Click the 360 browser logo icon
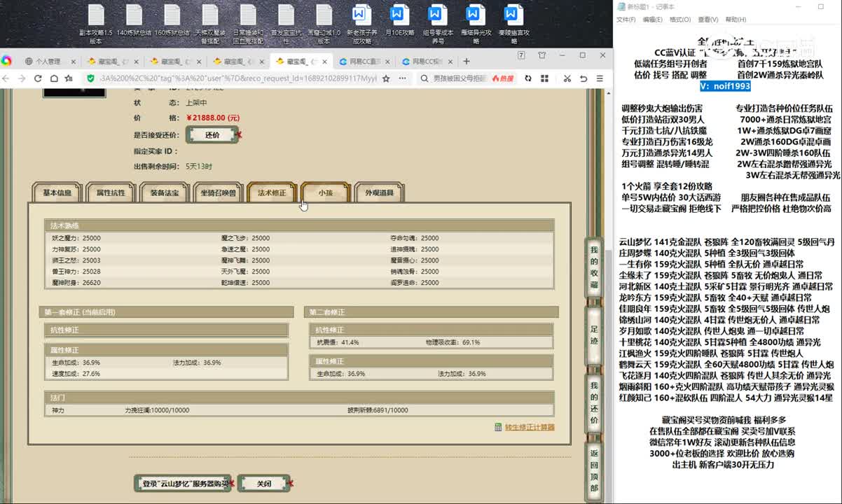The height and width of the screenshot is (504, 842). (6, 61)
